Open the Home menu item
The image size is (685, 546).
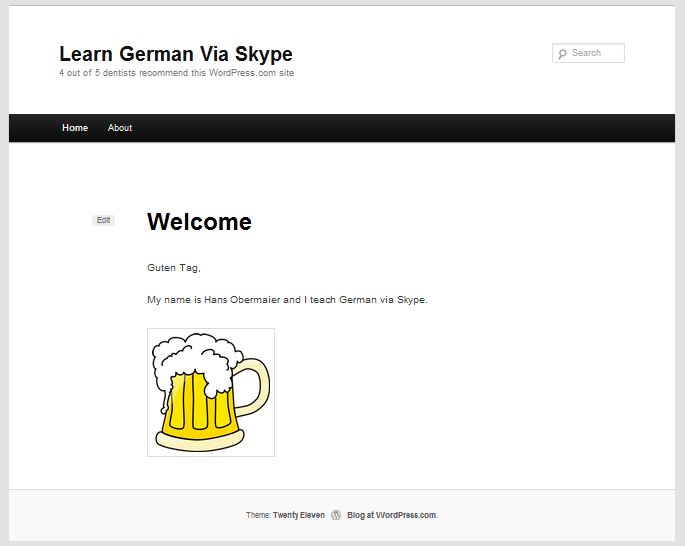coord(75,128)
